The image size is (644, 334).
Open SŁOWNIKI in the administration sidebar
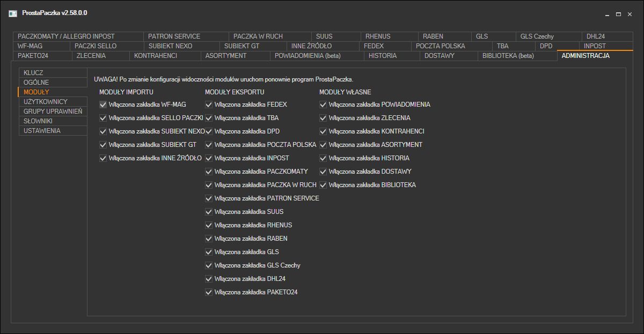point(53,121)
